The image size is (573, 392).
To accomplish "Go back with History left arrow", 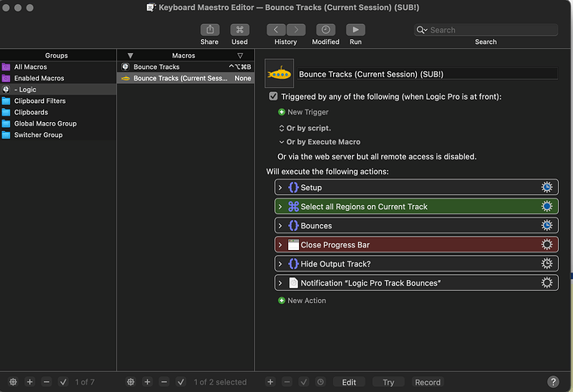I will point(277,30).
